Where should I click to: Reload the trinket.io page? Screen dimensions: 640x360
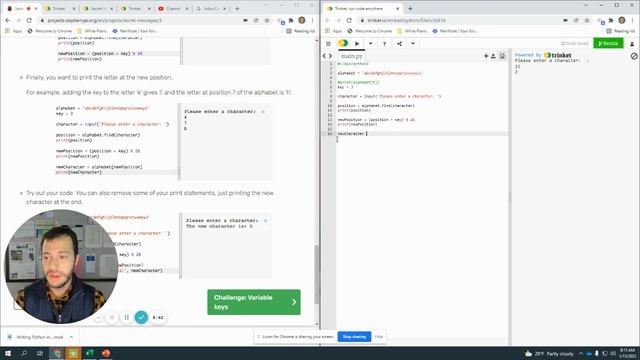(349, 20)
